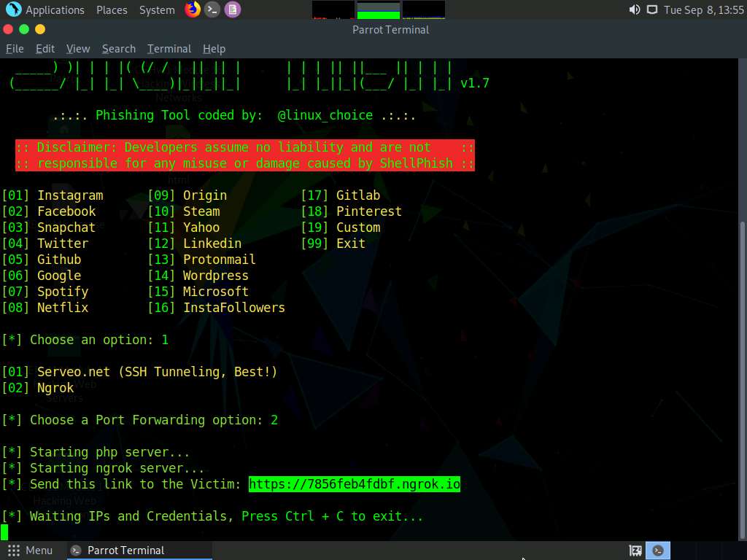Click the 'Choose an option: 1' line
The width and height of the screenshot is (747, 560).
[85, 340]
